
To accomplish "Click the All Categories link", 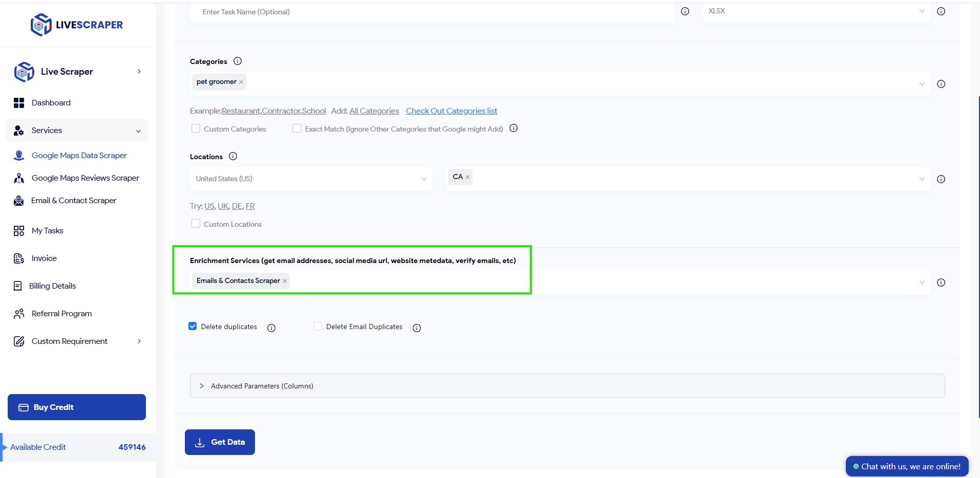I will point(374,111).
